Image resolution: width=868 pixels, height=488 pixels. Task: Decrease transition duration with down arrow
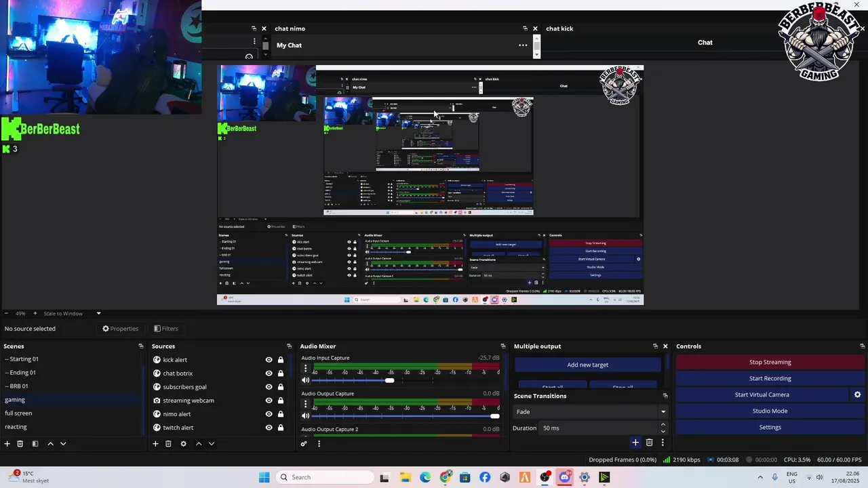[663, 431]
